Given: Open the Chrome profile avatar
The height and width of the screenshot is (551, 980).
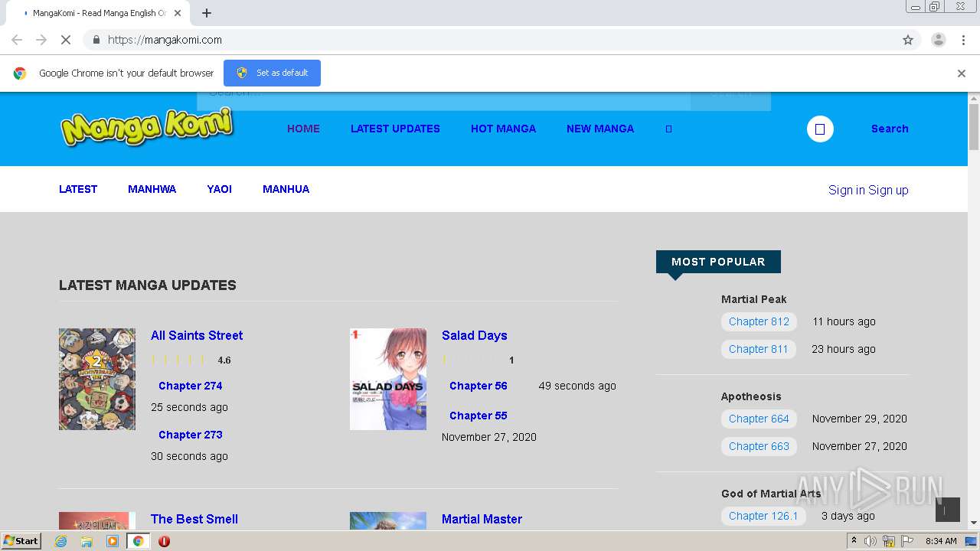Looking at the screenshot, I should [938, 40].
